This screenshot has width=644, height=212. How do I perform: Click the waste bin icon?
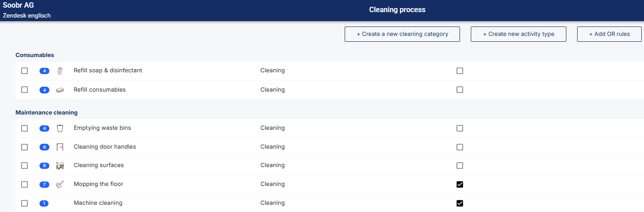point(60,128)
